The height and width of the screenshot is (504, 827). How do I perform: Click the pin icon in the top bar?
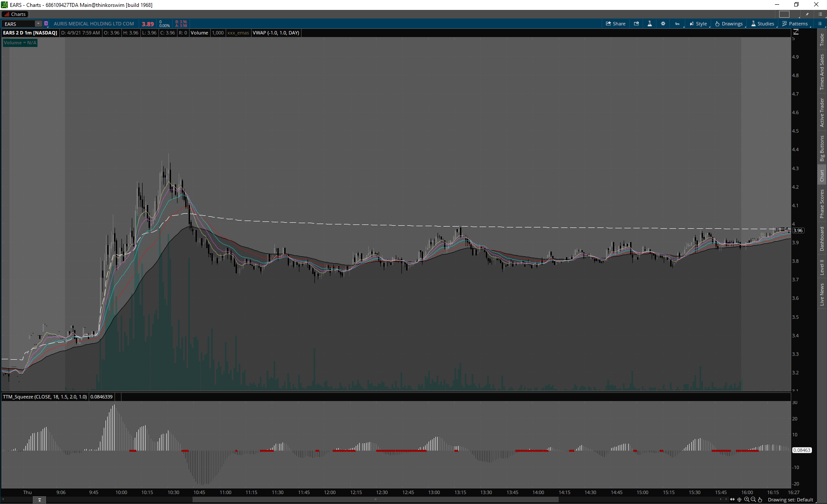(807, 14)
